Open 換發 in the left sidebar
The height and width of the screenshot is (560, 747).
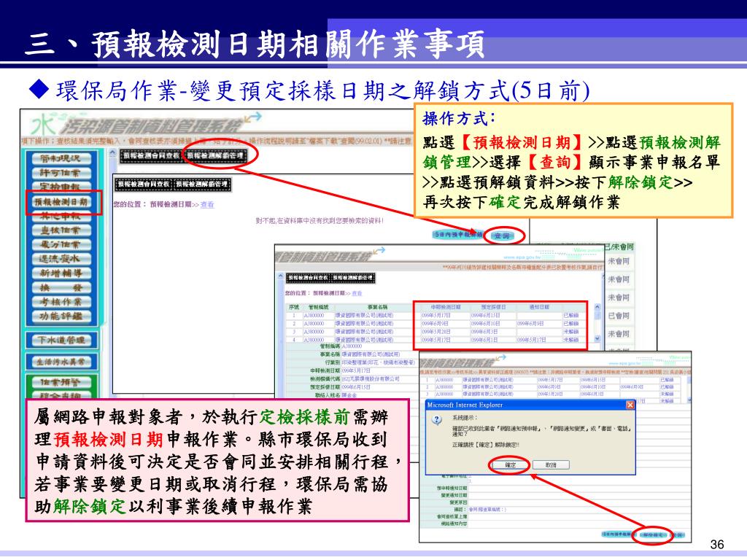61,287
